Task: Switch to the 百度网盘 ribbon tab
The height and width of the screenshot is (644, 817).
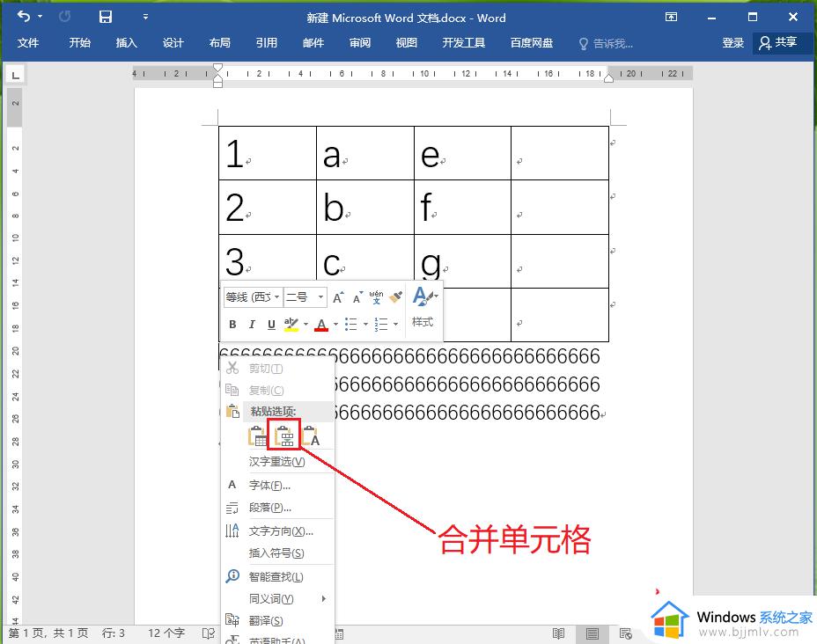Action: point(532,43)
